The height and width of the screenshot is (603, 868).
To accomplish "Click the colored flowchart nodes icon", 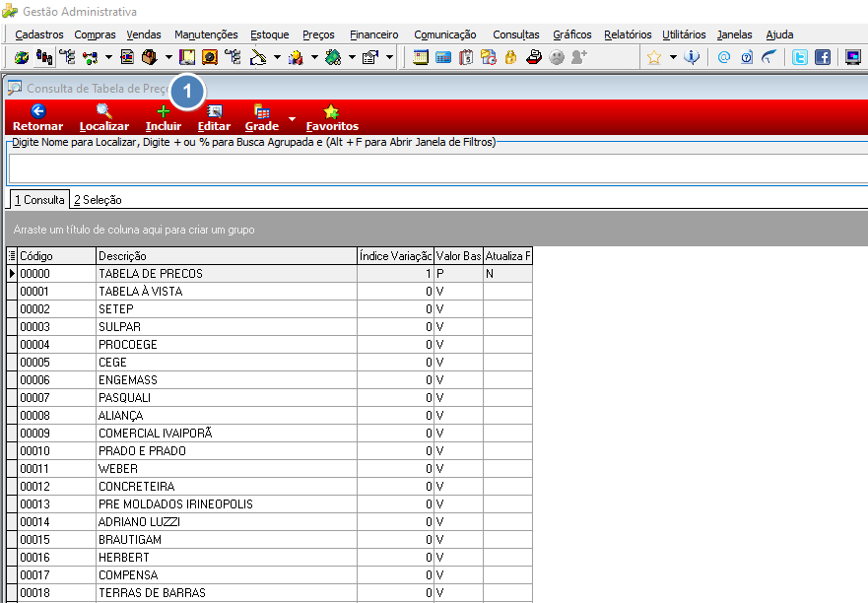I will 90,57.
